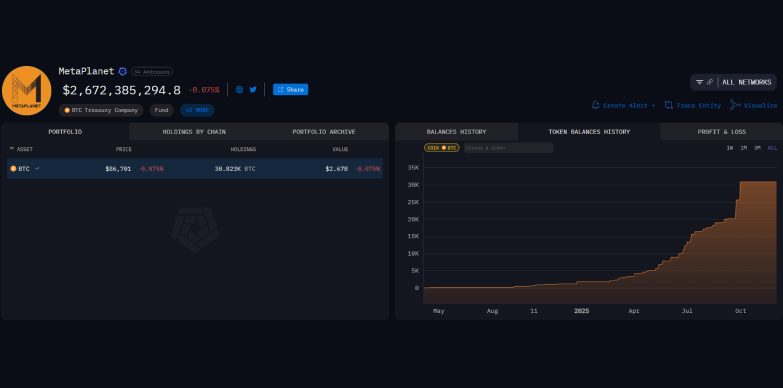
Task: Open the filter funnel icon by All Networks
Action: pos(700,82)
